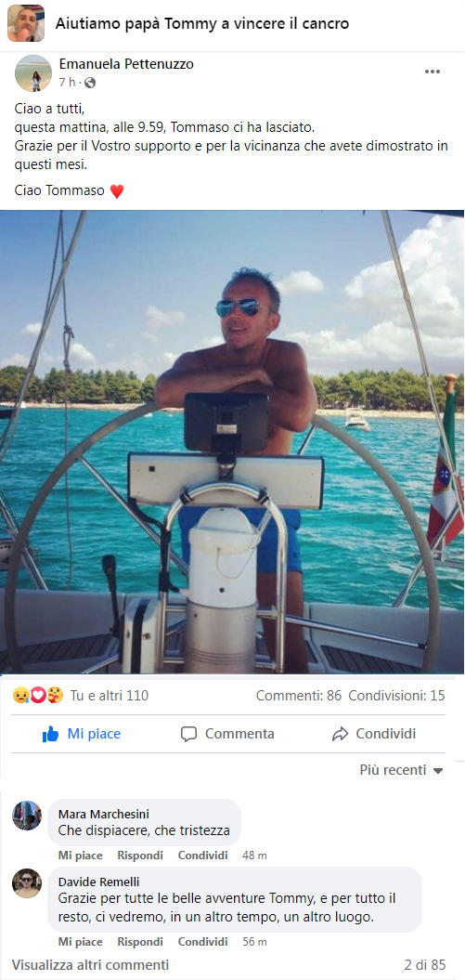The width and height of the screenshot is (465, 980).
Task: Open the group avatar beside Aiutiamo papà Tommy
Action: (26, 23)
